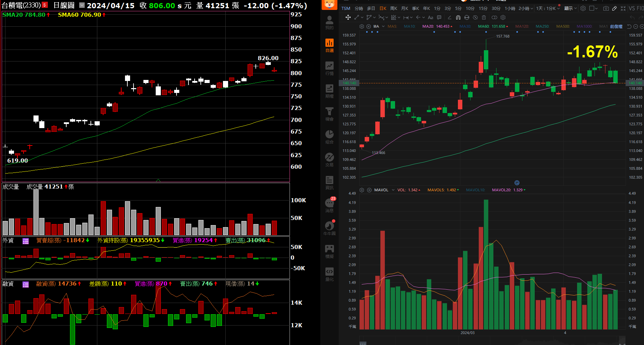
Task: Select the text annotation Aa tool
Action: tap(430, 17)
